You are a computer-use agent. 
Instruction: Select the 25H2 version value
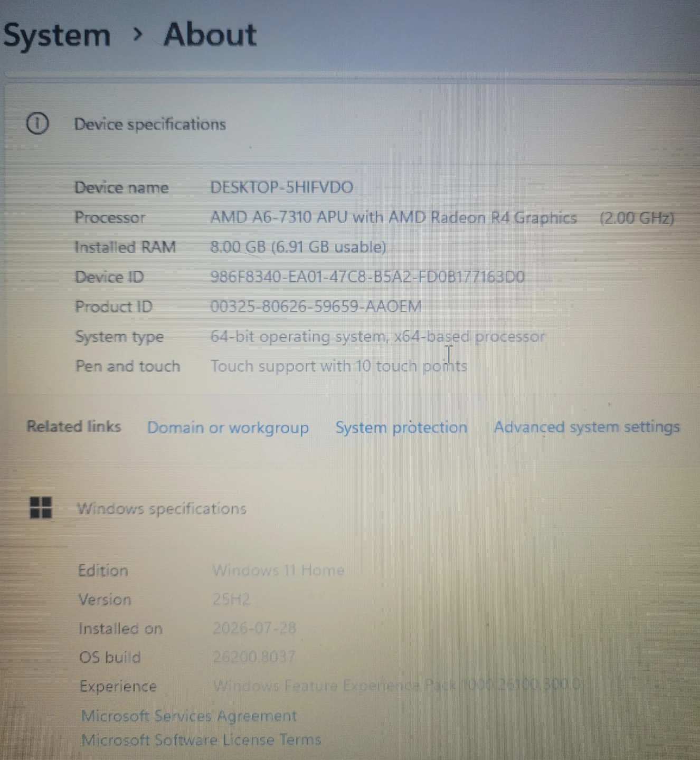[x=231, y=599]
